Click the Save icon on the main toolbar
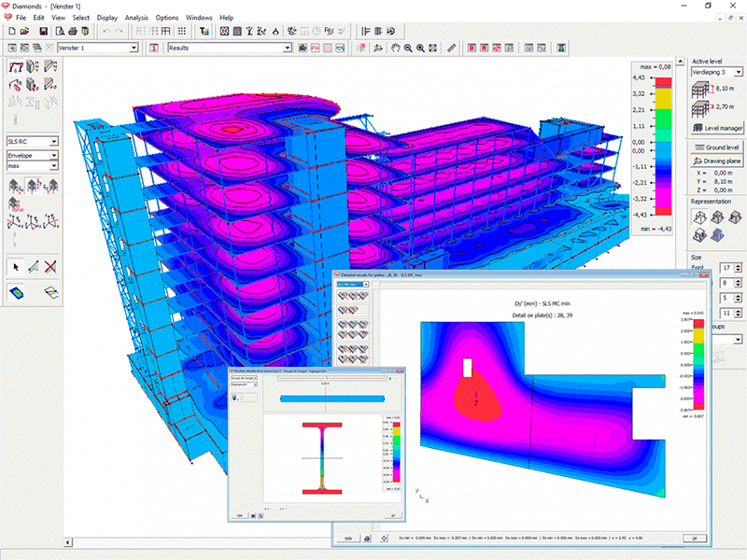Screen dimensions: 747x560 point(43,31)
